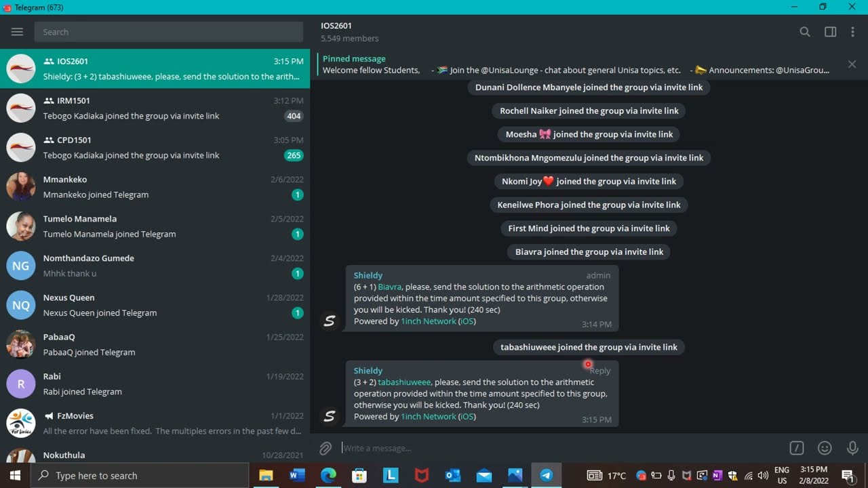Open the Mail app from the taskbar
Viewport: 868px width, 488px height.
484,475
